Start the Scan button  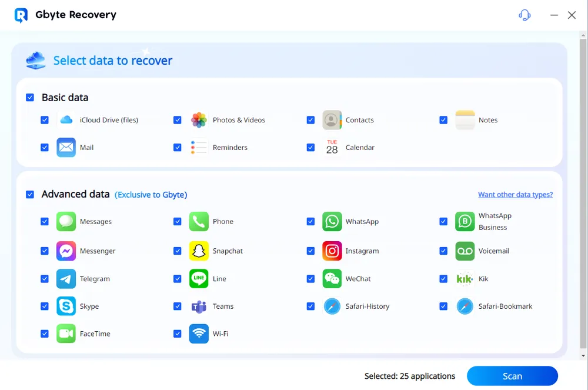[x=512, y=376]
